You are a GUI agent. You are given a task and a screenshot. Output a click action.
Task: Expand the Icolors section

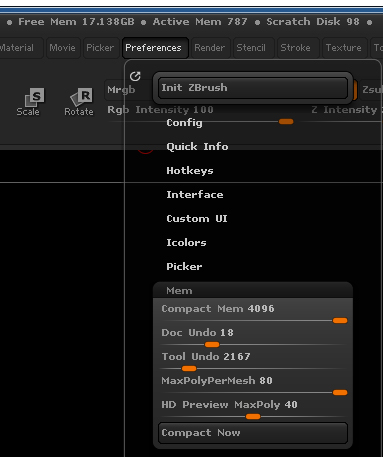186,243
